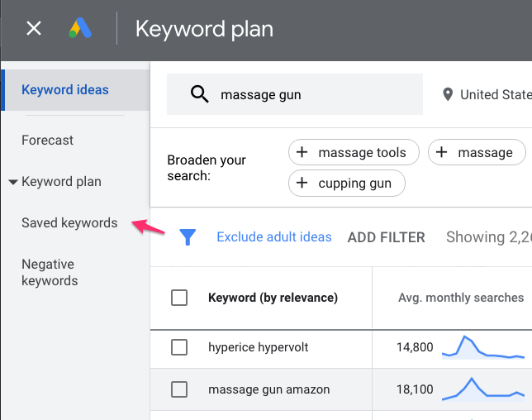The image size is (532, 420).
Task: Open Saved keywords in the sidebar
Action: click(69, 223)
